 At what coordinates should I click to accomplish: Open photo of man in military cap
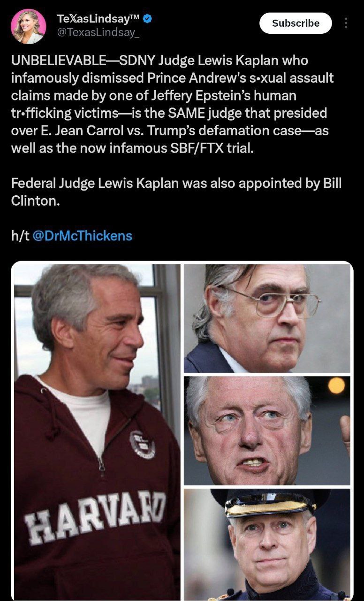[x=267, y=544]
